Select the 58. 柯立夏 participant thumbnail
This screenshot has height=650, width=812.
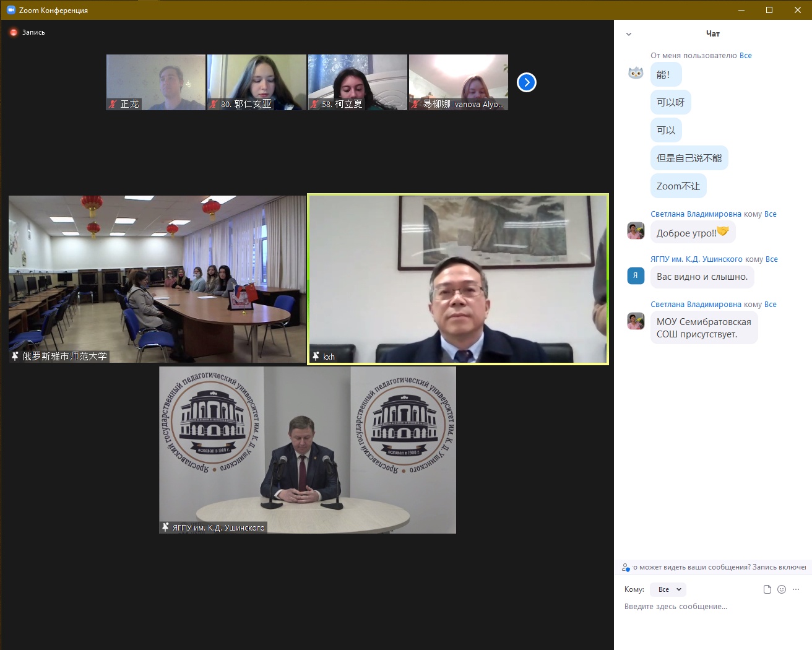(x=358, y=82)
